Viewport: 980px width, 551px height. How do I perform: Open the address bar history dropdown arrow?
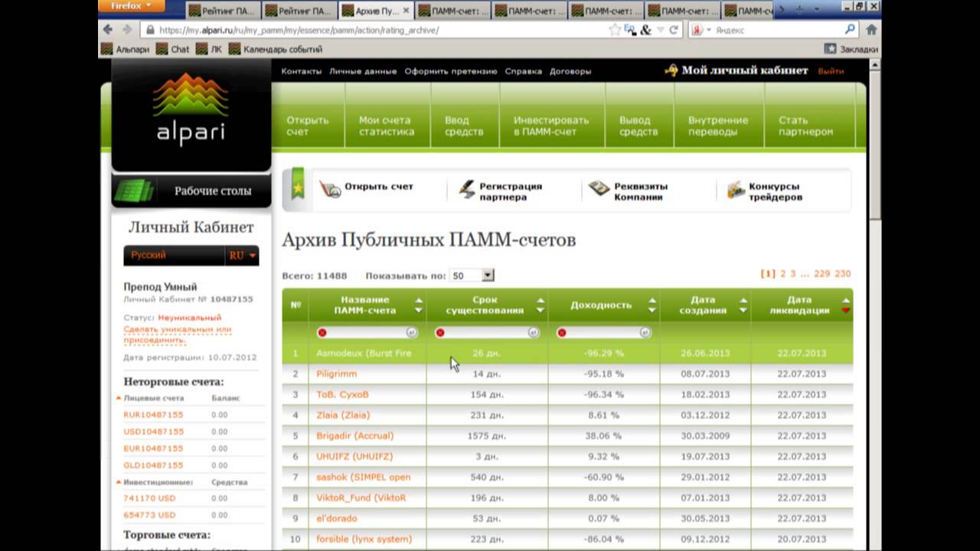(x=660, y=30)
